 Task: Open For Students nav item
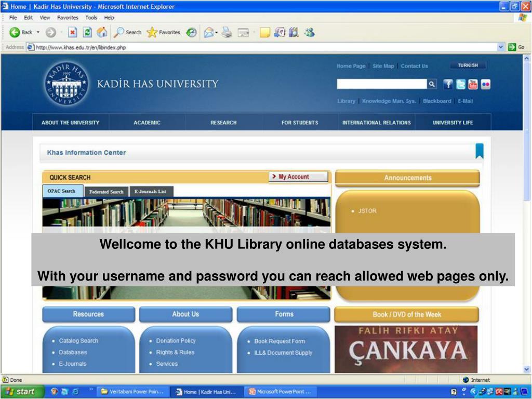(300, 123)
